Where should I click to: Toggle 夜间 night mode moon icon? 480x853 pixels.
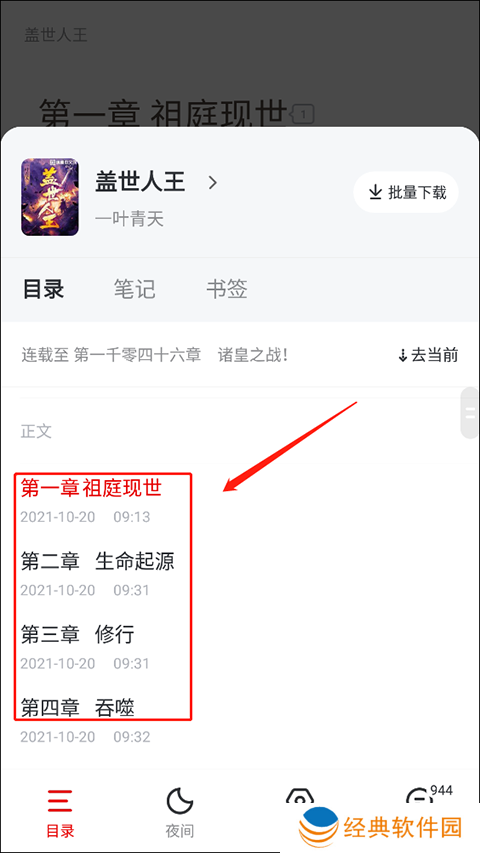tap(180, 801)
